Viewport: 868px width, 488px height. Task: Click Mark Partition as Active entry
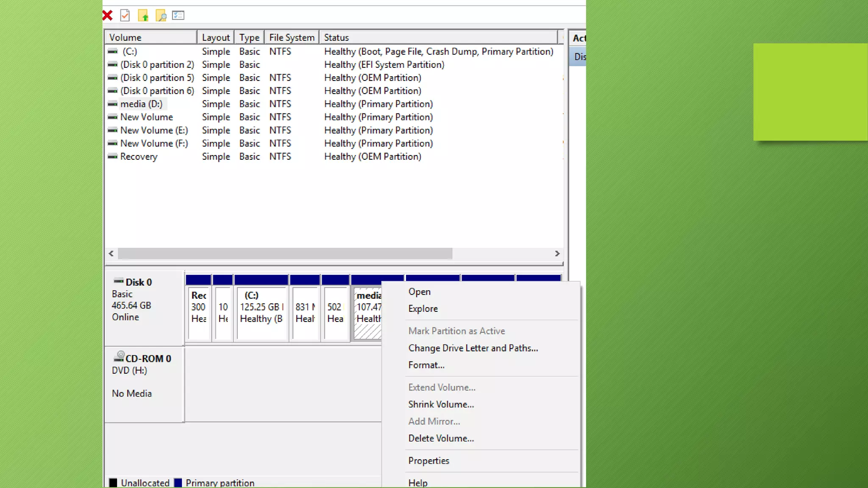(x=457, y=331)
